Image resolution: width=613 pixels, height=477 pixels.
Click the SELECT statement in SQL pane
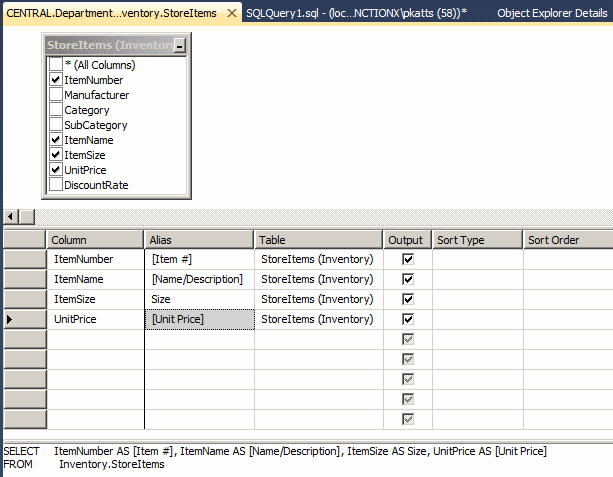(275, 451)
